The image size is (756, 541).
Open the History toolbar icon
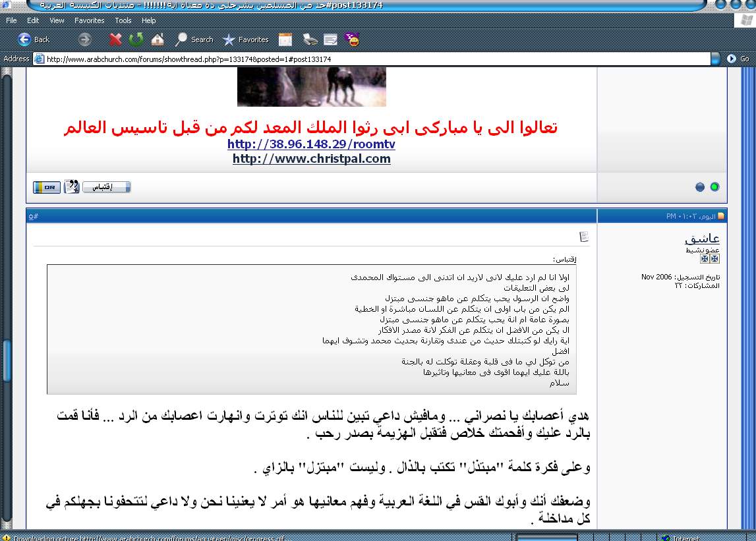click(285, 40)
